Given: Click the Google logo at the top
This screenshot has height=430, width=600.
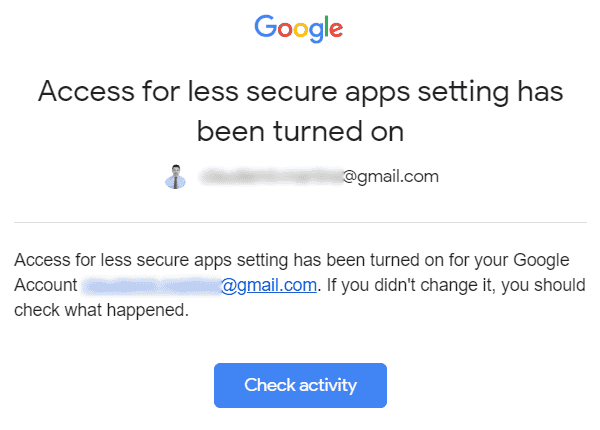Looking at the screenshot, I should click(x=299, y=28).
